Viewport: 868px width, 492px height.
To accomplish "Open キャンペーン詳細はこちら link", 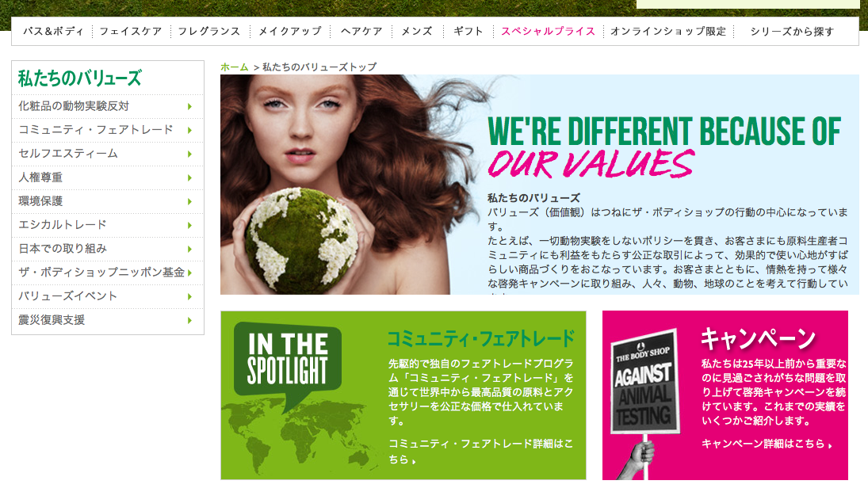I will [767, 444].
